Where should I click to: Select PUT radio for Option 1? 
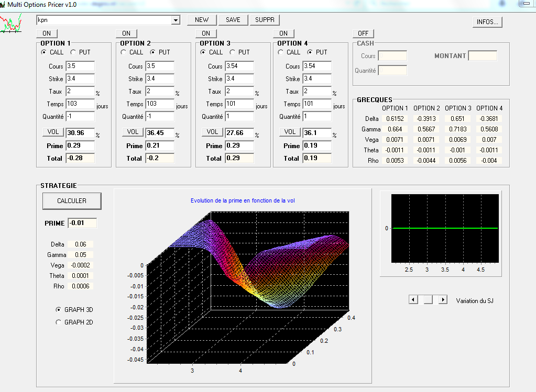74,52
